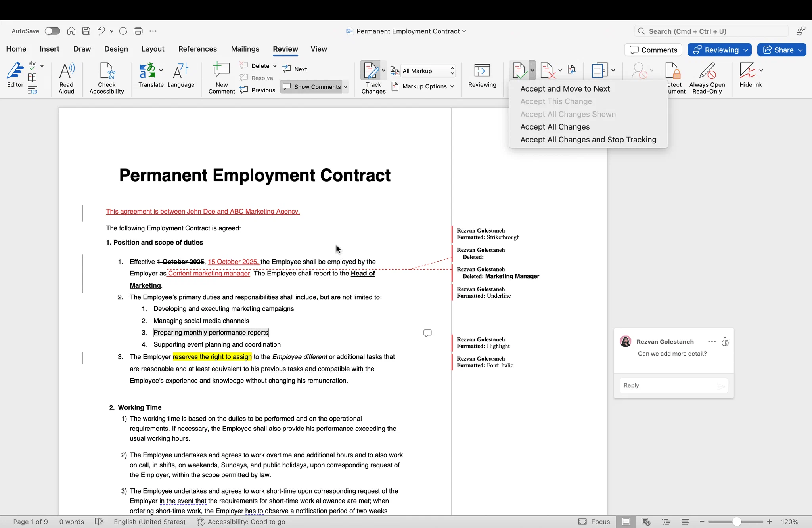Click Always Open Read-Only
812x528 pixels.
(707, 78)
